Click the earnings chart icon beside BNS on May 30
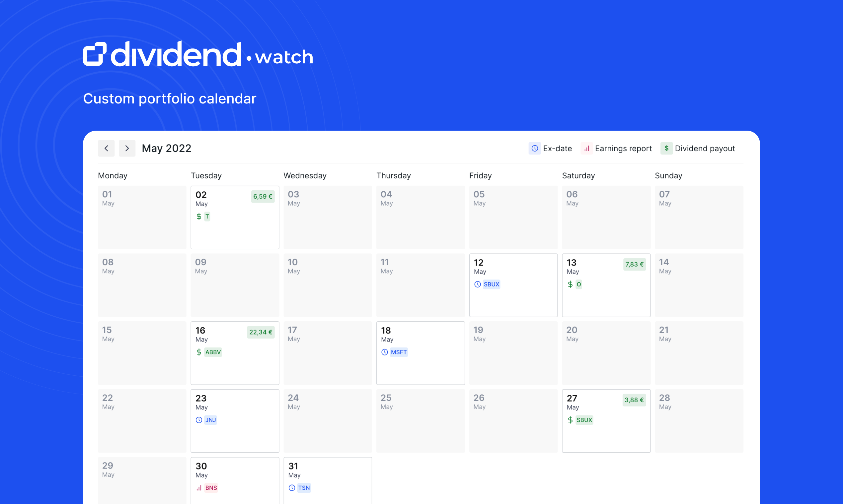 (199, 487)
